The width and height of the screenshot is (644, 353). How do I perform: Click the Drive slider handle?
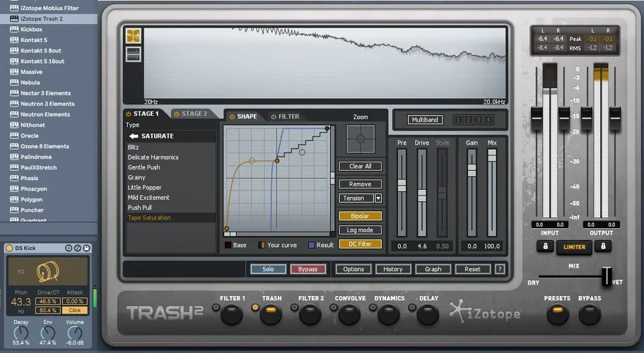(422, 193)
